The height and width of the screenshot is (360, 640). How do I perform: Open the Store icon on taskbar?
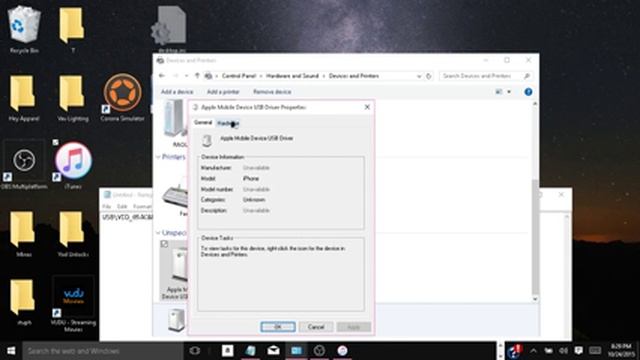click(228, 351)
